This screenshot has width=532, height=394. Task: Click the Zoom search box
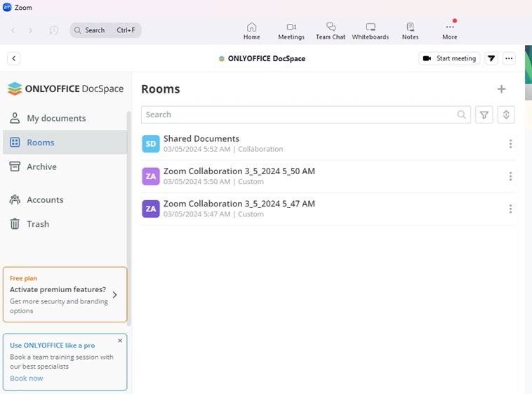(105, 30)
